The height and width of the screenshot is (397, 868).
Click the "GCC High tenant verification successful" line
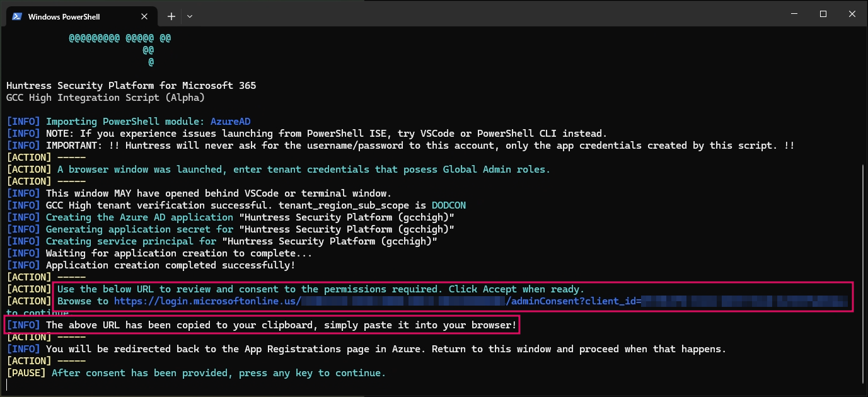(236, 205)
